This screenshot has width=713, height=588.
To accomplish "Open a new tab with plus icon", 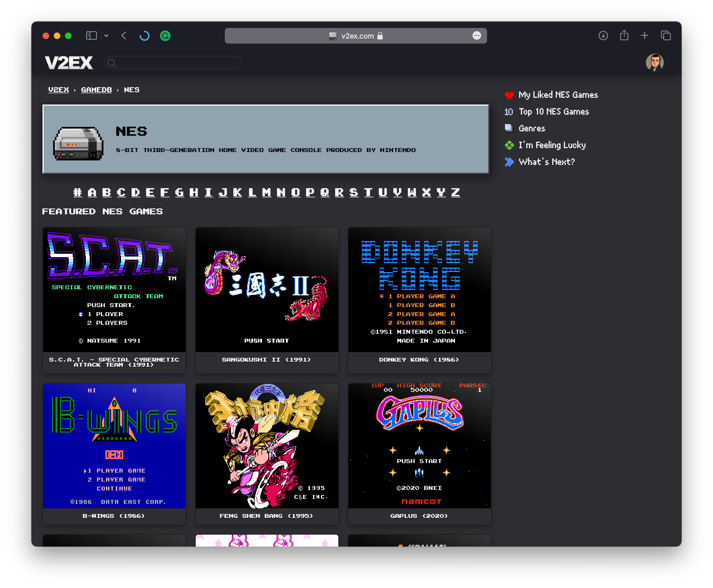I will (x=644, y=35).
